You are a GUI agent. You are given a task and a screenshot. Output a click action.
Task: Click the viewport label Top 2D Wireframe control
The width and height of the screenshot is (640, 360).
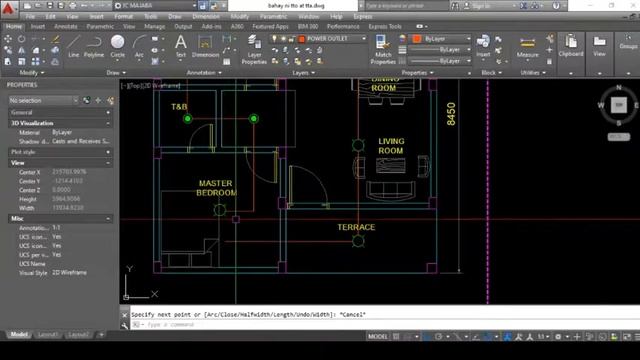[x=150, y=86]
